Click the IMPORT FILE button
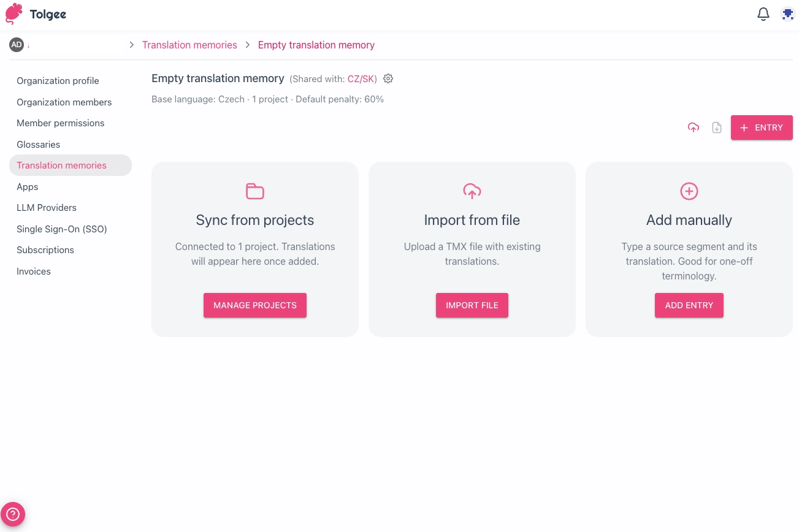The height and width of the screenshot is (532, 799). (x=472, y=305)
